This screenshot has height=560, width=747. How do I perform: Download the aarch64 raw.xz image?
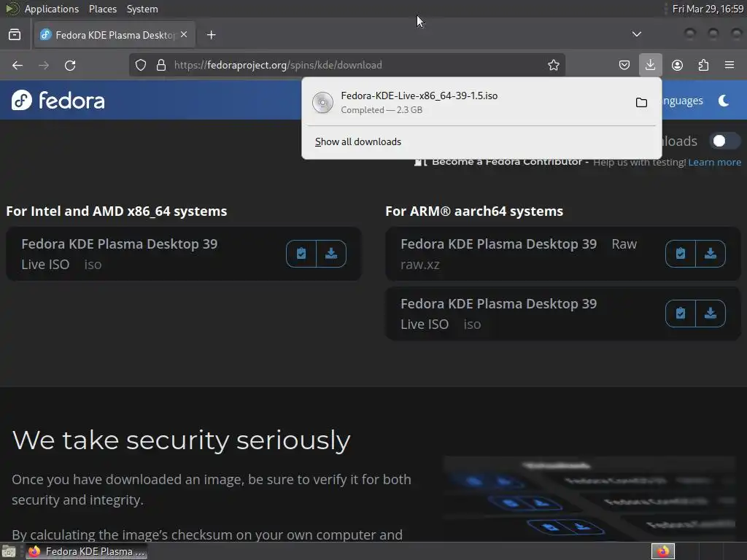(711, 253)
